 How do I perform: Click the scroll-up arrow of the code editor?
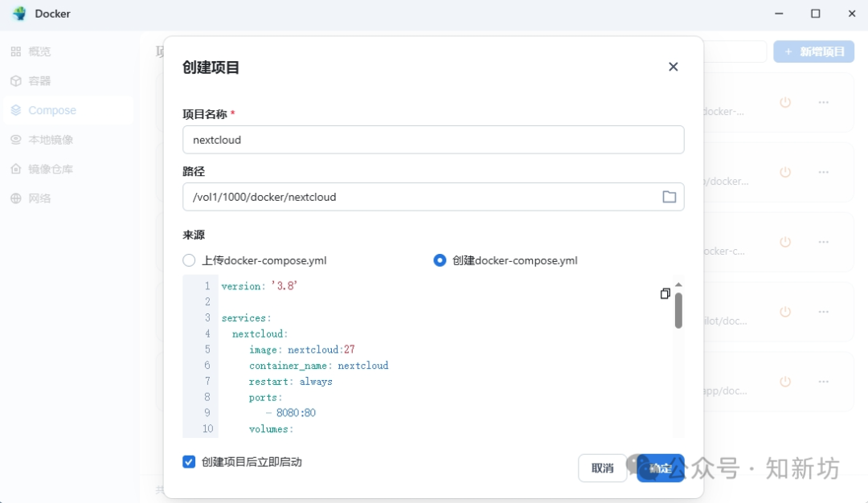click(678, 284)
